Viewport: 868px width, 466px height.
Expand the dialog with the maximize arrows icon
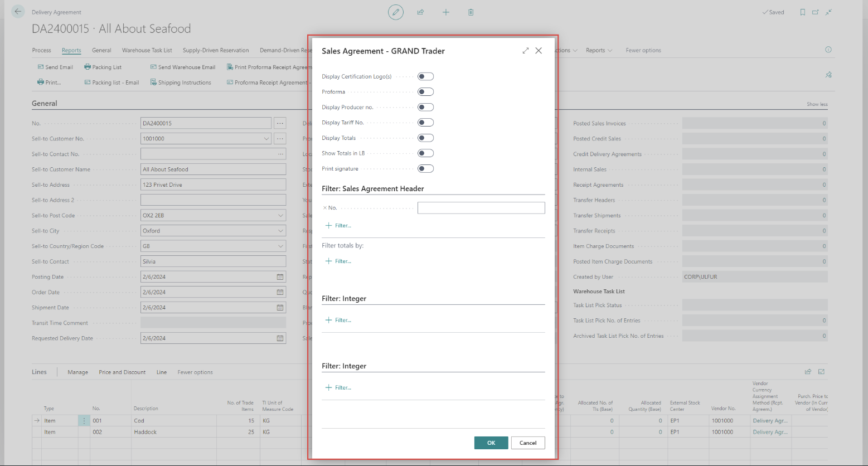(x=525, y=51)
